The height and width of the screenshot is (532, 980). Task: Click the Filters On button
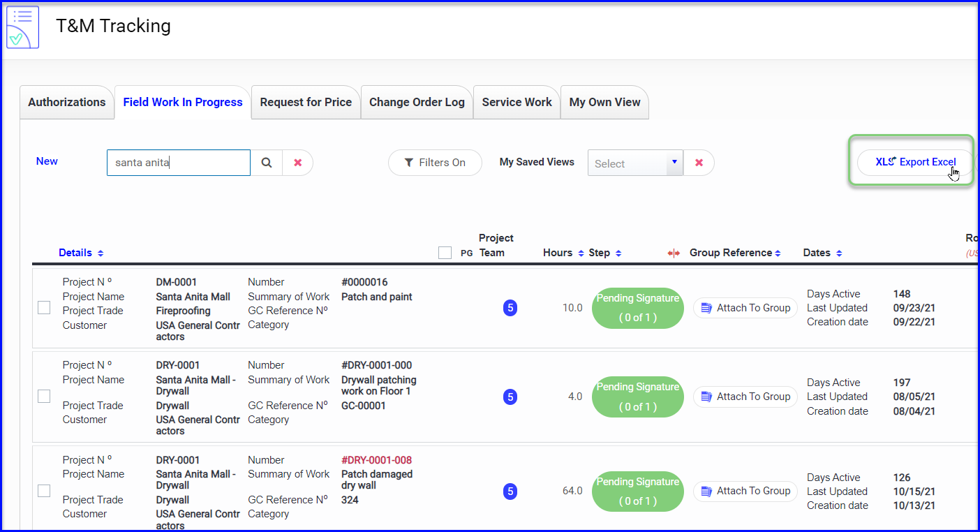pyautogui.click(x=435, y=163)
